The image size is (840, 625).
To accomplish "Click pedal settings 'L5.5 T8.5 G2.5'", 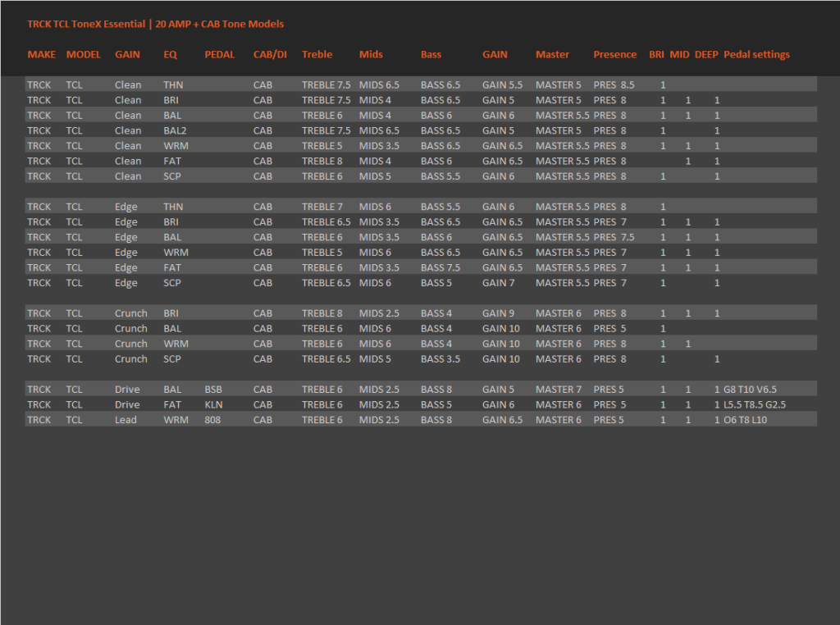I will pos(755,405).
